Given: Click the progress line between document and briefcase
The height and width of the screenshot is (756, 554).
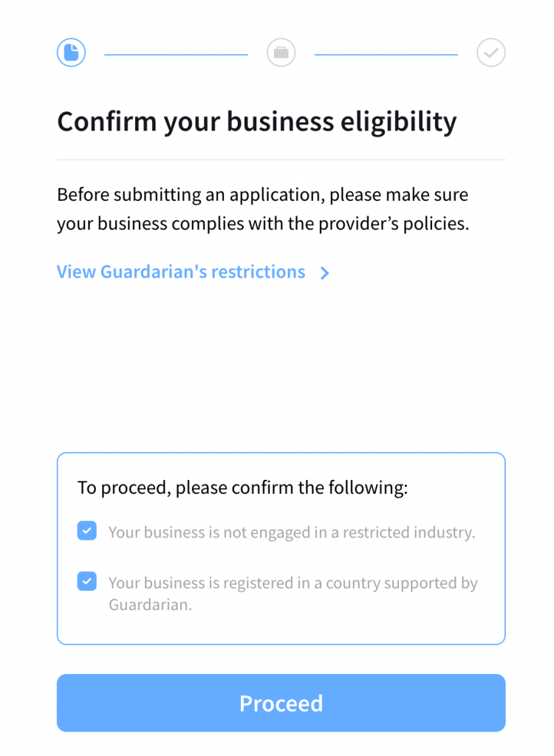Looking at the screenshot, I should [x=176, y=55].
